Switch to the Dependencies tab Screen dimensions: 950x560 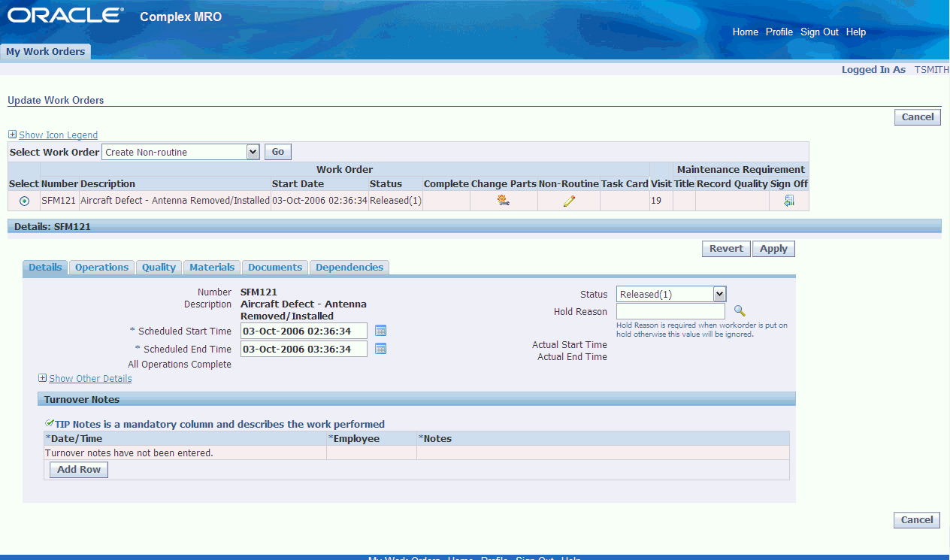(x=349, y=268)
